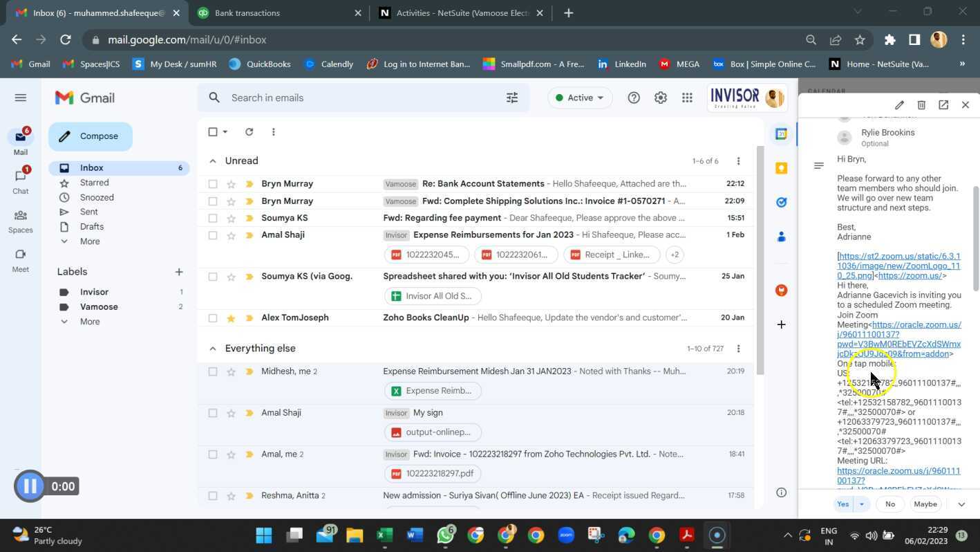Open the Sent folder
Image resolution: width=980 pixels, height=552 pixels.
click(88, 212)
